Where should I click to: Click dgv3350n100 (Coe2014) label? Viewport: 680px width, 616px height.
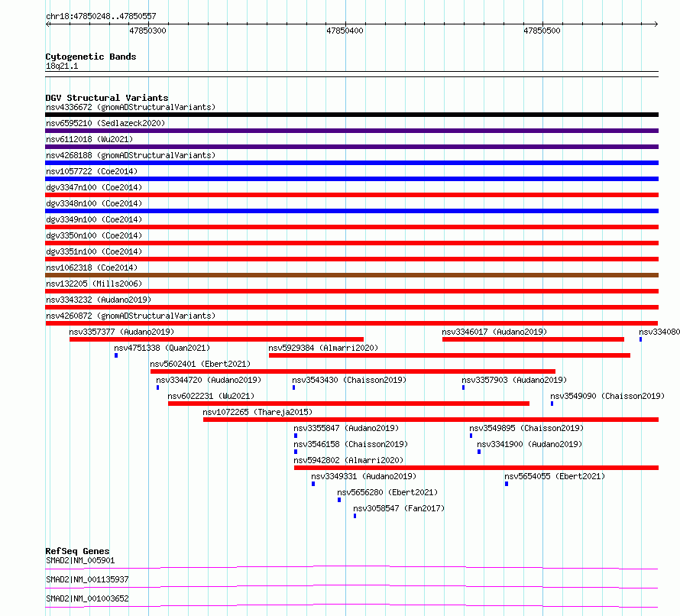pyautogui.click(x=94, y=235)
